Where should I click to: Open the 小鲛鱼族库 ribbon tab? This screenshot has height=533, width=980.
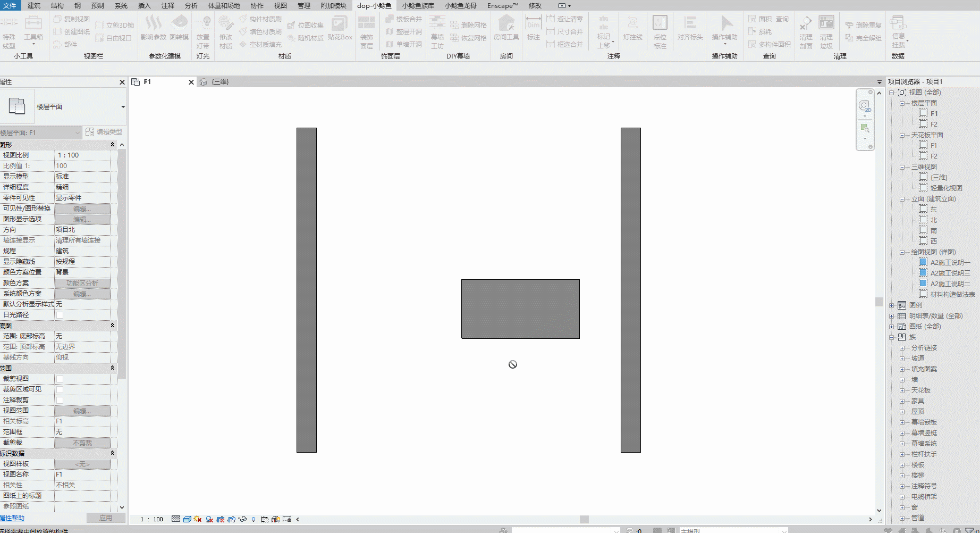pos(418,5)
